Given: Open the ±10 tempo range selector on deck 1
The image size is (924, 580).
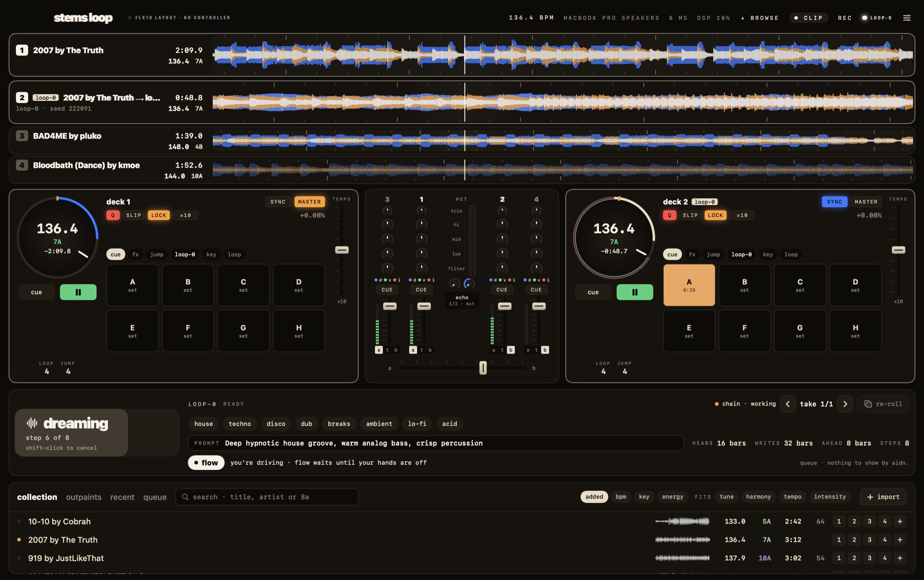Looking at the screenshot, I should pyautogui.click(x=186, y=215).
